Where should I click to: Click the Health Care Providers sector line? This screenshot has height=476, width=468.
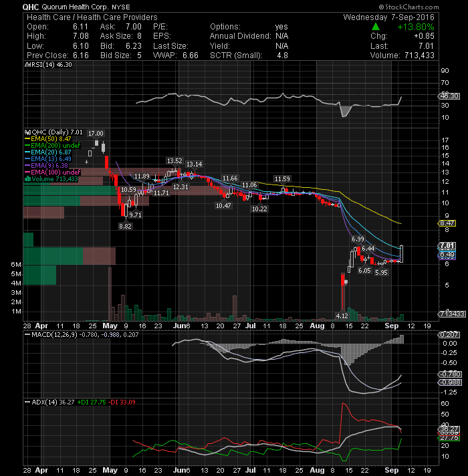pos(92,17)
